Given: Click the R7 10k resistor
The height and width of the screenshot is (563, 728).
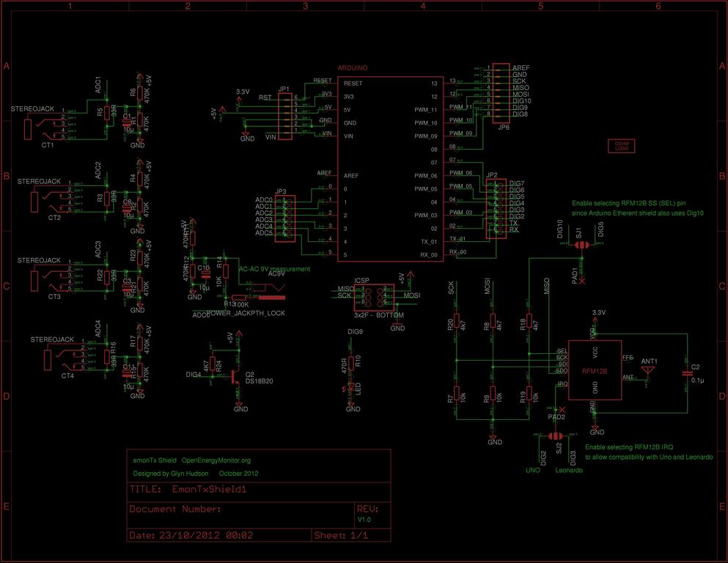Looking at the screenshot, I should [x=457, y=393].
